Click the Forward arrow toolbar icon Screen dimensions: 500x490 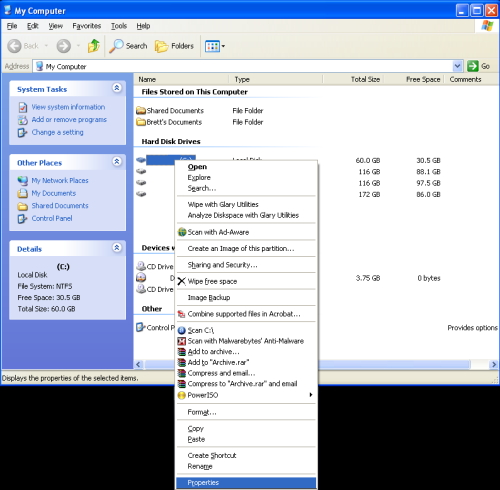pos(63,46)
